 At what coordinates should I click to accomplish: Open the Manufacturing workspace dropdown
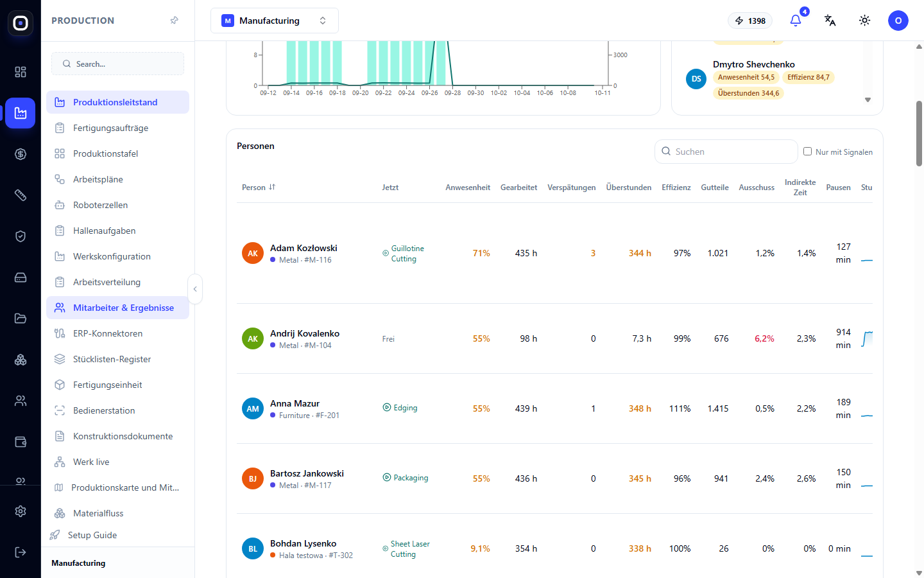coord(275,21)
